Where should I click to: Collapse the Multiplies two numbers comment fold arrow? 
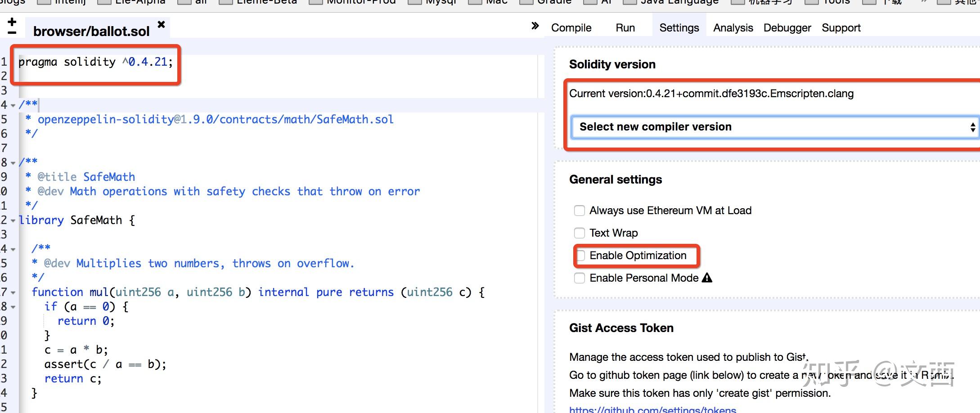pos(13,249)
